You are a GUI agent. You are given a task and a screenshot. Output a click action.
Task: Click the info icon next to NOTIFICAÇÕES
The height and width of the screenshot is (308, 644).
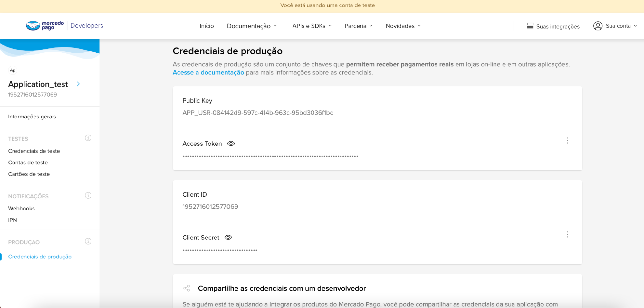pyautogui.click(x=88, y=195)
